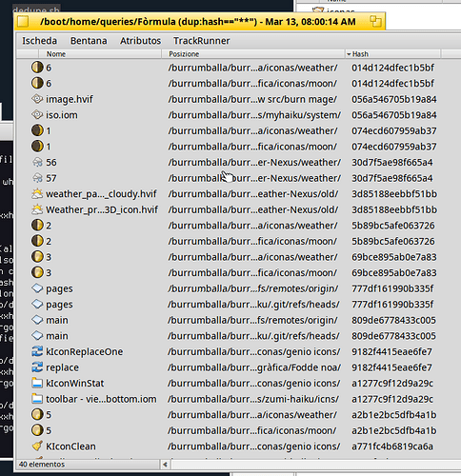461x476 pixels.
Task: Open the TrackRunner menu
Action: pos(201,41)
